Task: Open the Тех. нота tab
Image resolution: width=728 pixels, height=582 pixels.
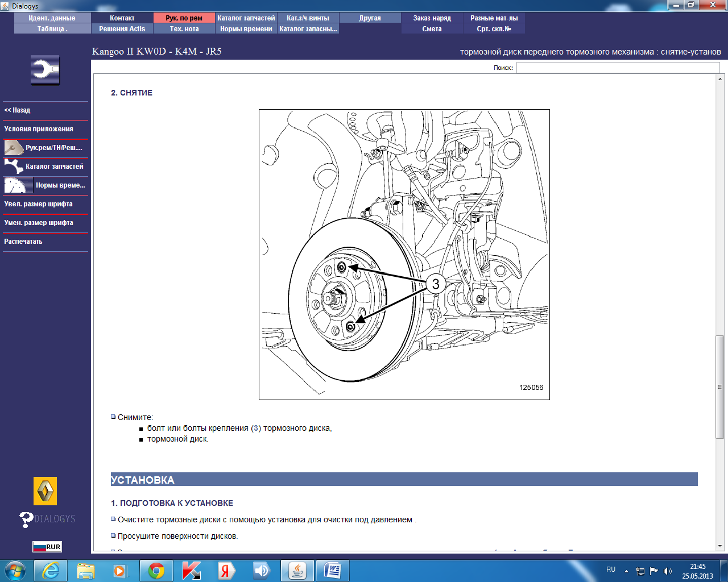Action: tap(184, 29)
